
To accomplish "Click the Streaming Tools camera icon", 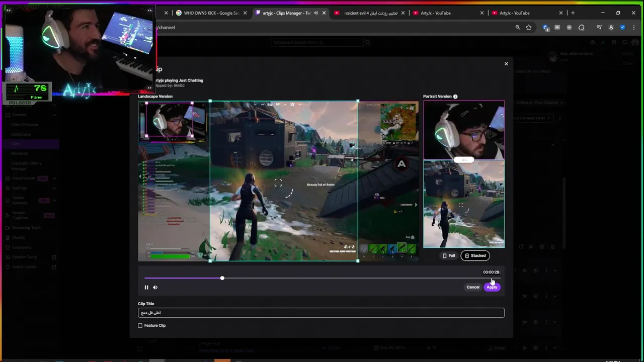I will [x=8, y=228].
